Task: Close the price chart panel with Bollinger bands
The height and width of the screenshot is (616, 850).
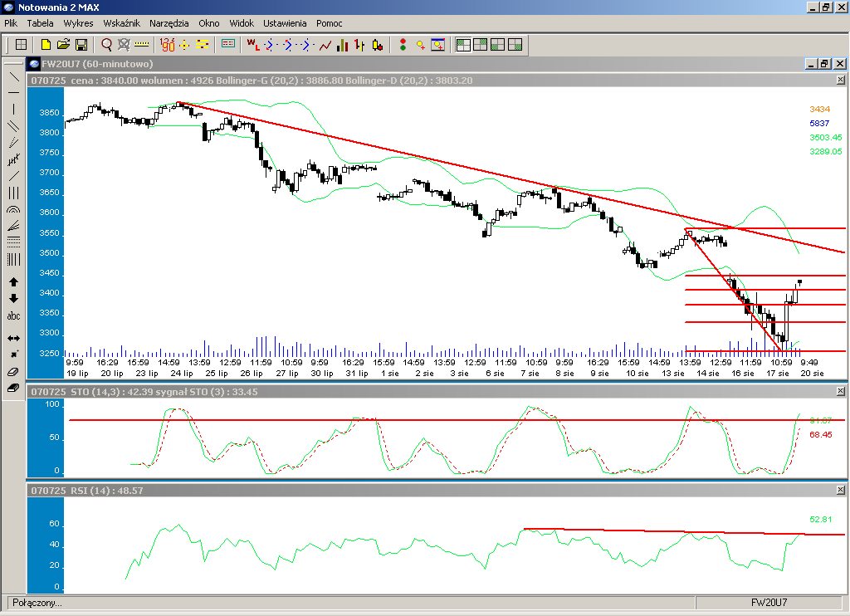Action: coord(840,80)
